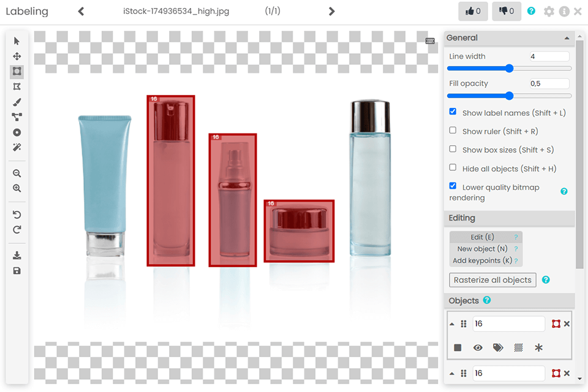The height and width of the screenshot is (392, 588).
Task: Click the tags icon of first object
Action: coord(498,347)
